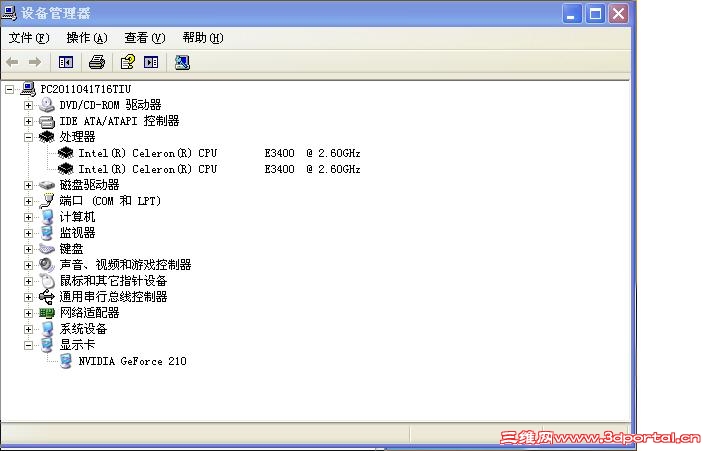Expand the IDE ATA/ATAPI 控制器 node
The width and height of the screenshot is (720, 451).
(28, 121)
